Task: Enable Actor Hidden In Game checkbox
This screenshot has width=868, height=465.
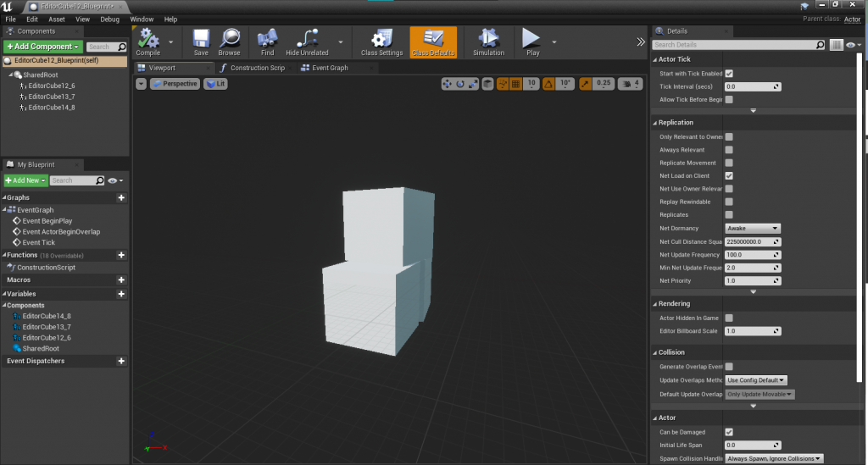Action: [x=729, y=318]
